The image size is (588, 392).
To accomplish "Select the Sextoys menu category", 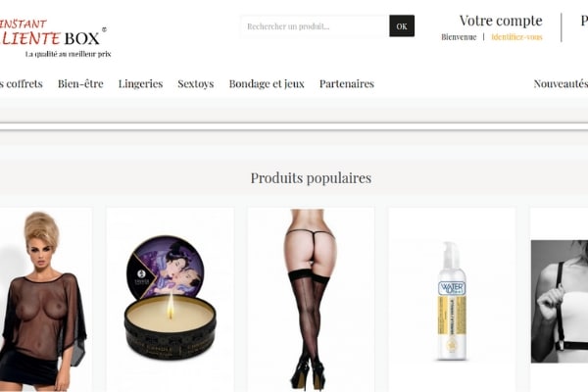I will (x=196, y=83).
